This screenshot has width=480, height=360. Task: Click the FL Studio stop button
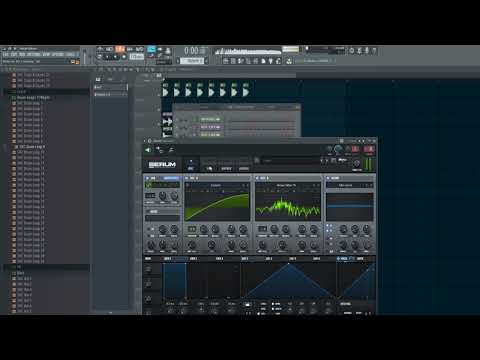116,57
